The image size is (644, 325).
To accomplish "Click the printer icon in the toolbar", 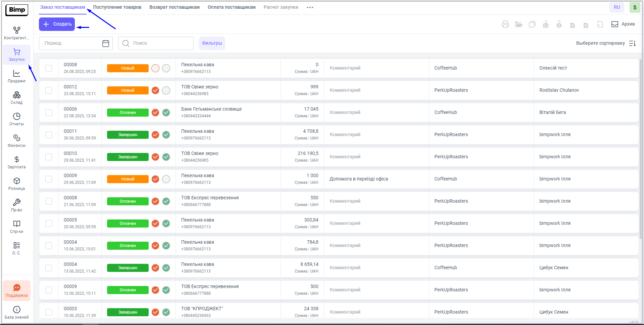I will click(505, 24).
